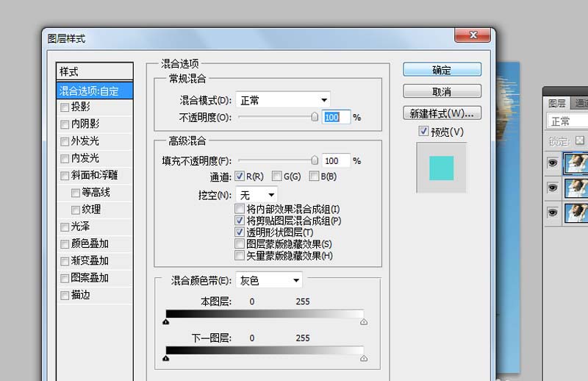
Task: Toggle the 预览(V) checkbox
Action: click(x=423, y=131)
